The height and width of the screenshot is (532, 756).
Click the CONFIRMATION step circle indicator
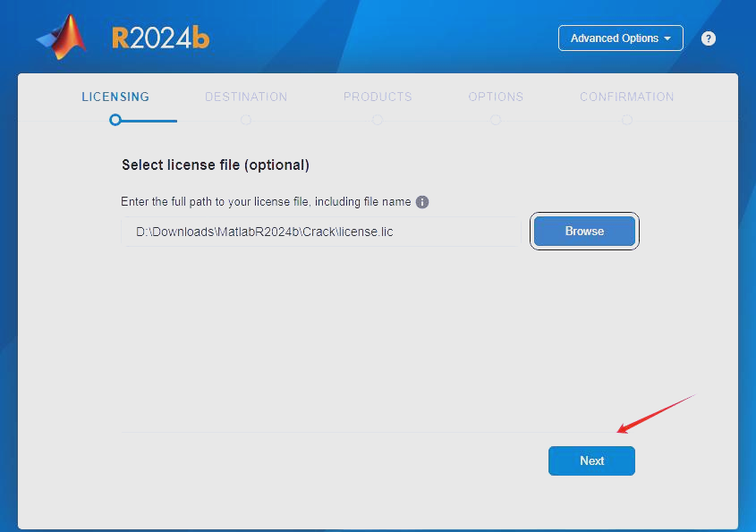point(626,119)
